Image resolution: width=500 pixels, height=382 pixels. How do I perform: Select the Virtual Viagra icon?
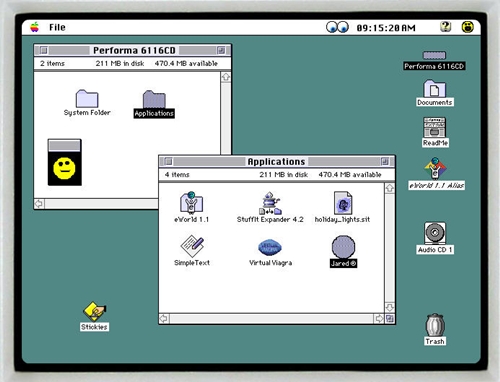(270, 247)
